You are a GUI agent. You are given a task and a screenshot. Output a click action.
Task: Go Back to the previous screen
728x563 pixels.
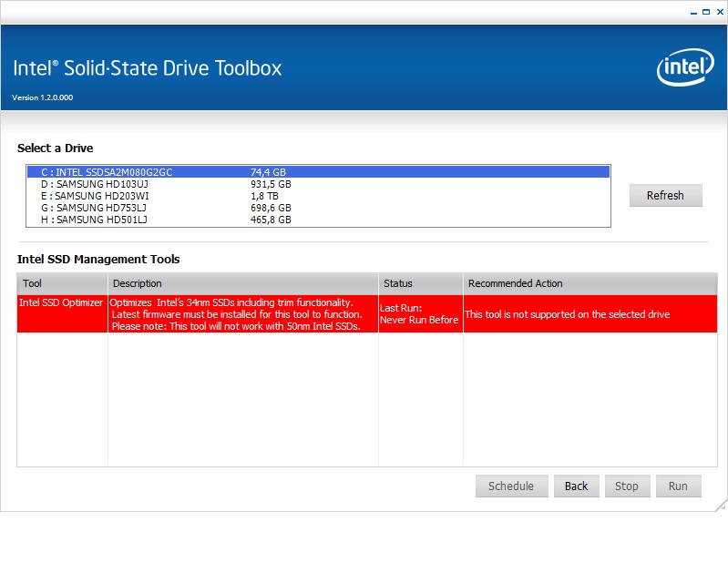(x=576, y=486)
